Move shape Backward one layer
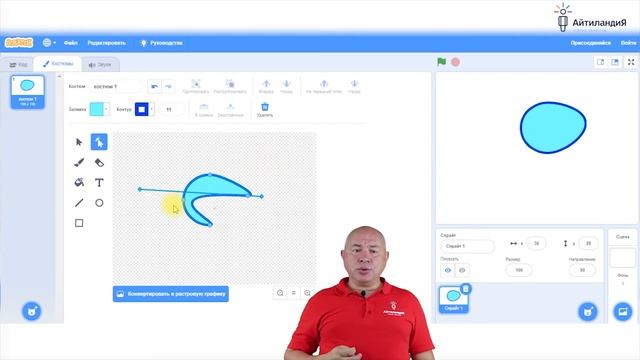 click(x=287, y=87)
